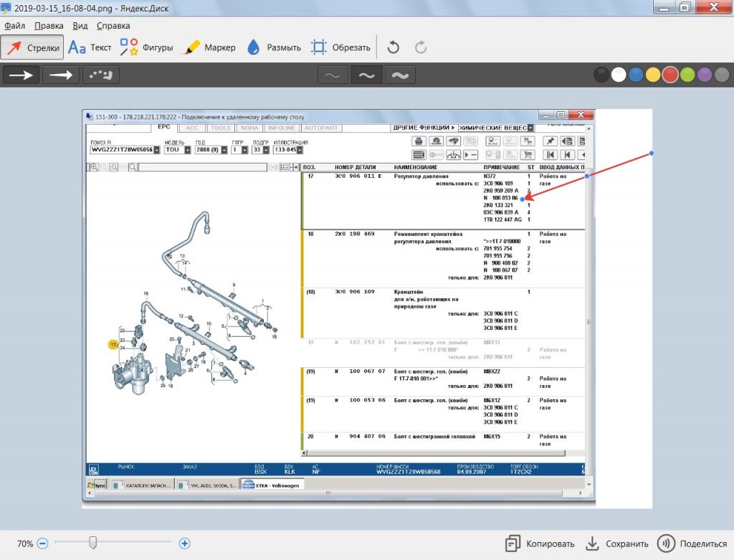This screenshot has width=734, height=560.
Task: Pick the Размыть blur tool
Action: pos(273,47)
